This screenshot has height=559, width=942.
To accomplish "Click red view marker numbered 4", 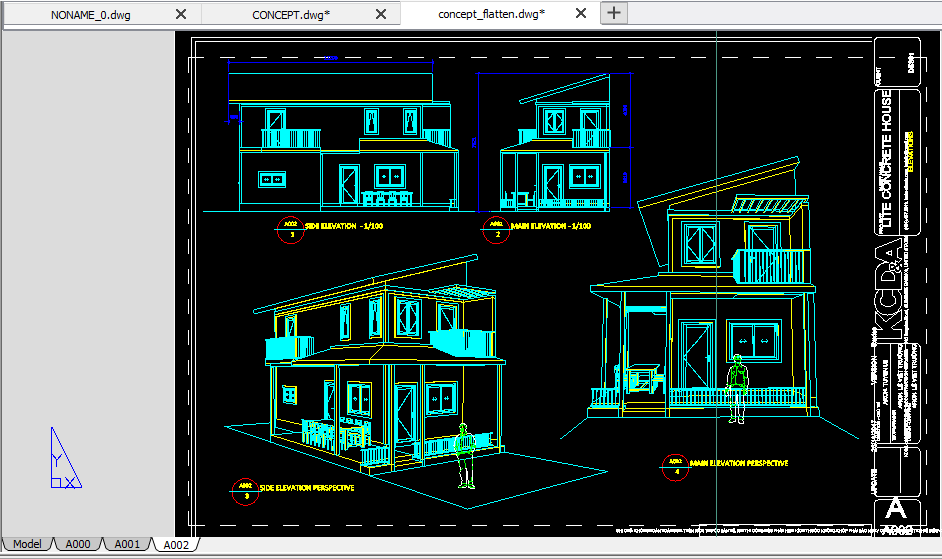I will 675,468.
